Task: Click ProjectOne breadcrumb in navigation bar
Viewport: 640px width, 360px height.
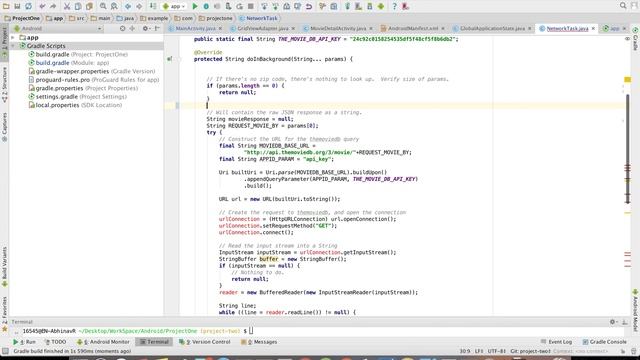Action: (x=22, y=18)
